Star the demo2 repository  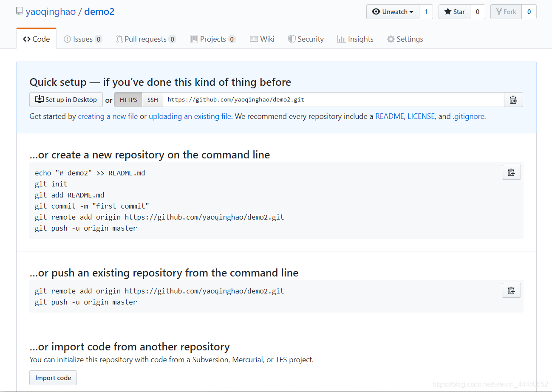click(454, 12)
